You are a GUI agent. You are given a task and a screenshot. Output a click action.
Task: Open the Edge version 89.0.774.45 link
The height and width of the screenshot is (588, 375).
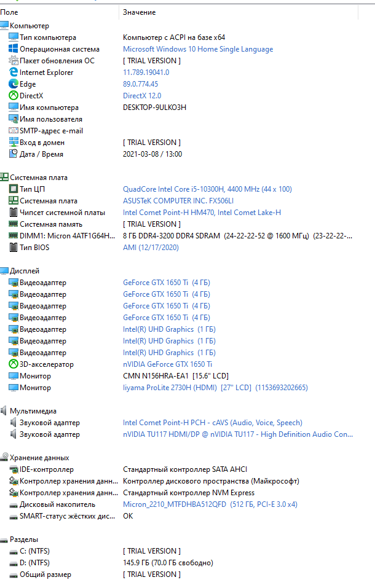coord(140,84)
